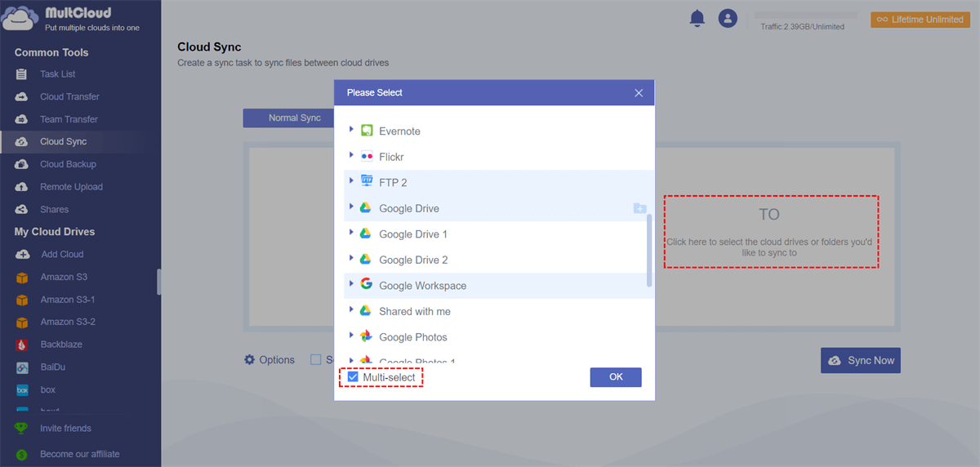
Task: Click the BaiDu drive icon
Action: pyautogui.click(x=22, y=367)
